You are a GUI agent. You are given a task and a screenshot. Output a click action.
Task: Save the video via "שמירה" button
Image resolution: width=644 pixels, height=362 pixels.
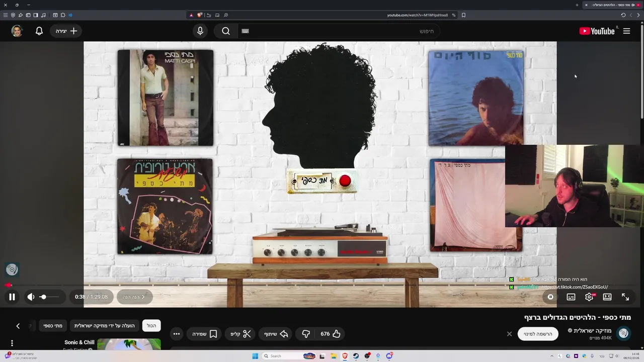pyautogui.click(x=204, y=334)
